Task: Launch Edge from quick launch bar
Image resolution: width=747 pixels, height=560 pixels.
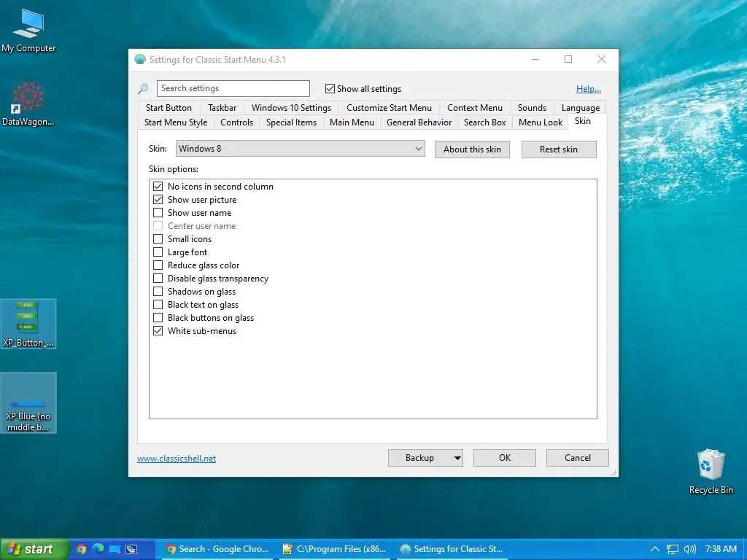Action: point(98,549)
